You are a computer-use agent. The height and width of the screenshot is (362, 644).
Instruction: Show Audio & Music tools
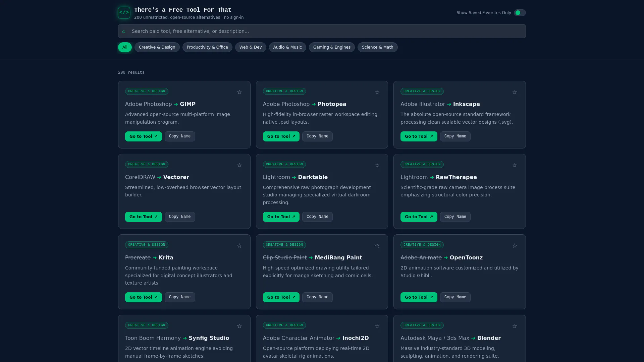point(287,47)
